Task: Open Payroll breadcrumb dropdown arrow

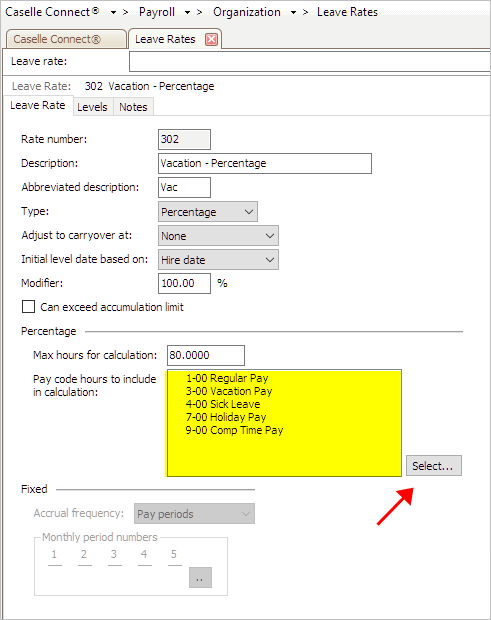Action: [x=187, y=13]
